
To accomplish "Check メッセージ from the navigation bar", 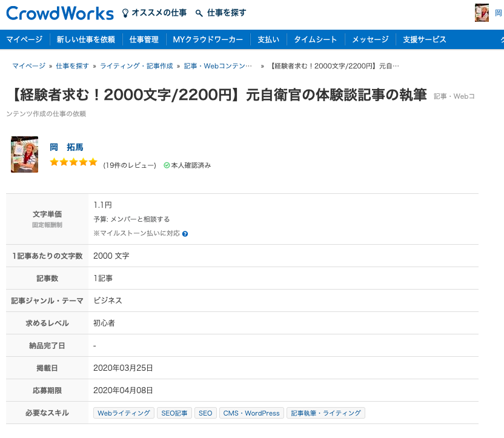I will pyautogui.click(x=370, y=38).
